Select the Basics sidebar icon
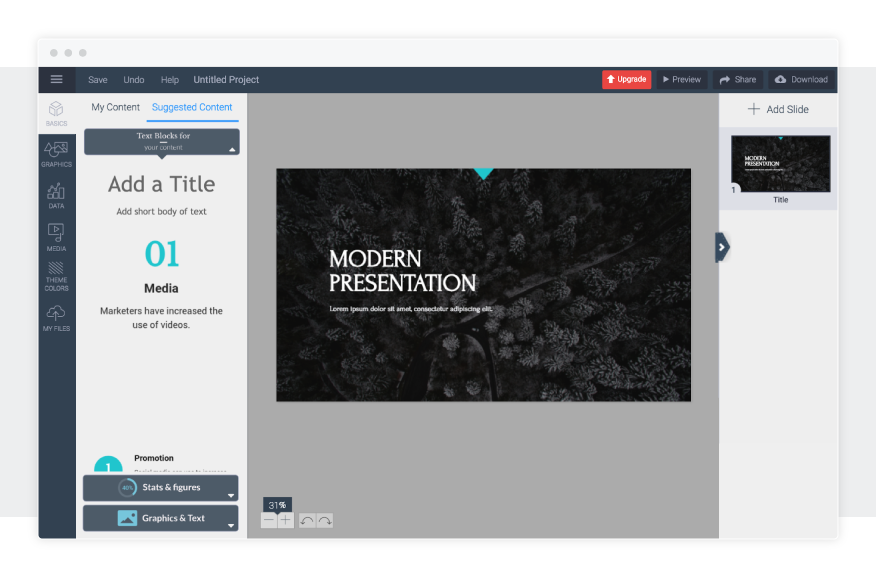Viewport: 876px width, 578px height. (x=56, y=113)
